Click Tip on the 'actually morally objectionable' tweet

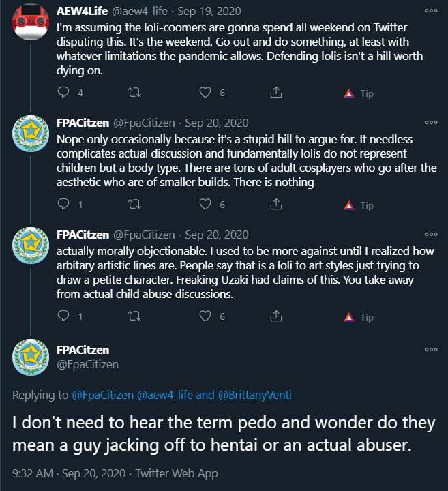359,317
